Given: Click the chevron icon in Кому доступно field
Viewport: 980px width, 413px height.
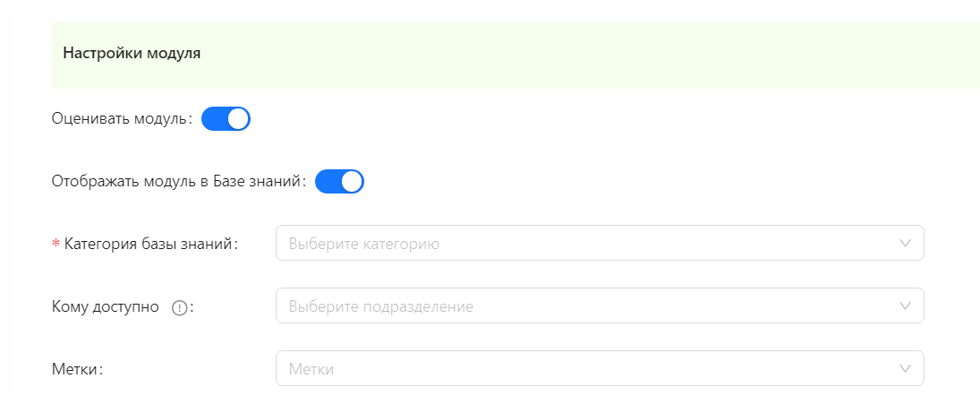Looking at the screenshot, I should point(905,305).
